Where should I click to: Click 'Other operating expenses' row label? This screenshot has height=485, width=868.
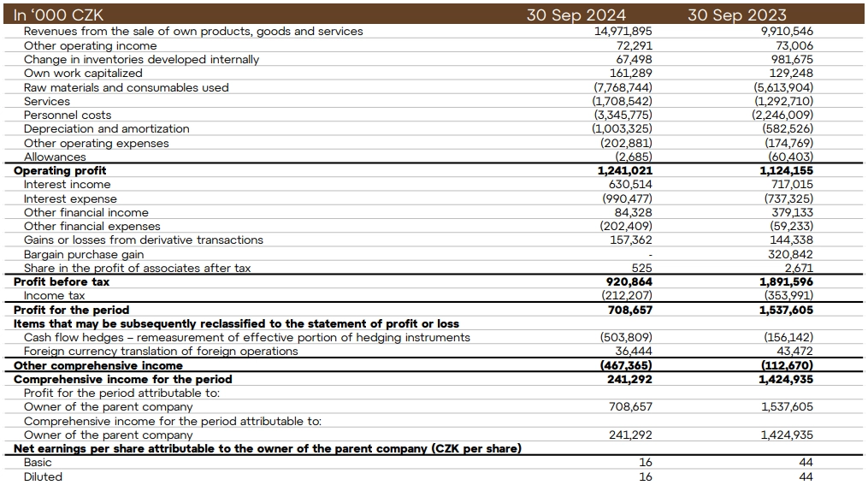click(x=97, y=144)
